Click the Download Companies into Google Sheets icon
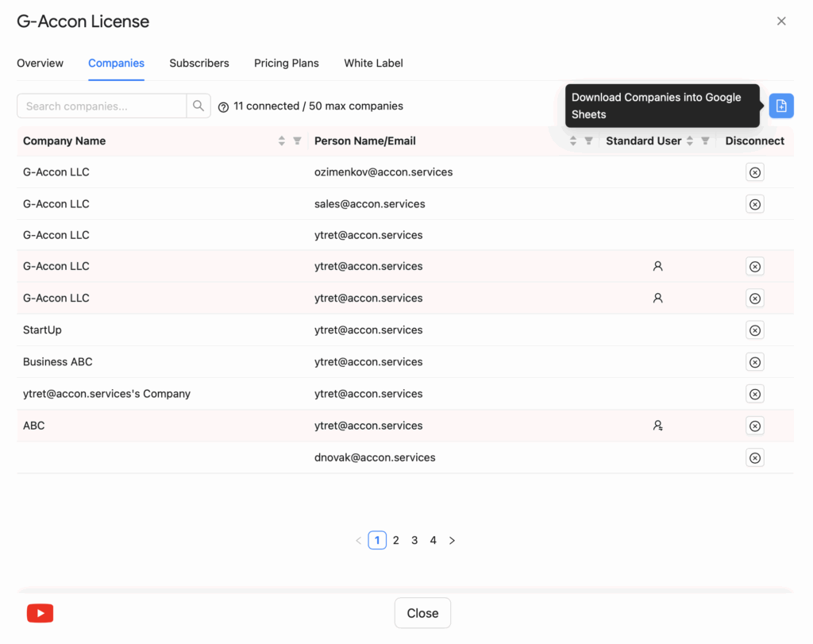This screenshot has width=813, height=644. tap(780, 106)
